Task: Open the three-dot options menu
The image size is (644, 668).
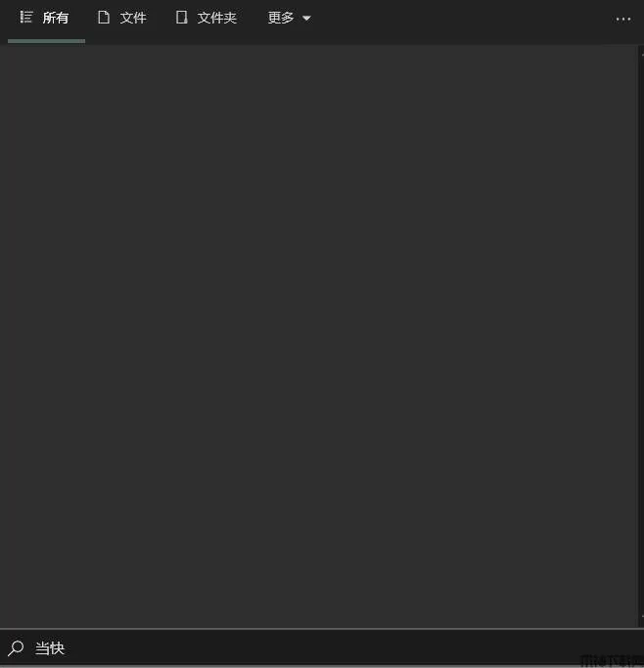Action: click(623, 20)
